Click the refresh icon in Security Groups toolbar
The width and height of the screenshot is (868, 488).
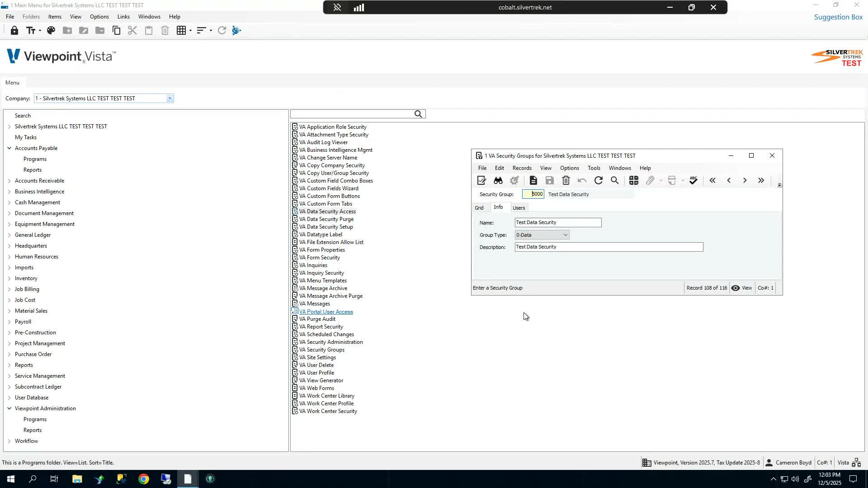tap(599, 181)
